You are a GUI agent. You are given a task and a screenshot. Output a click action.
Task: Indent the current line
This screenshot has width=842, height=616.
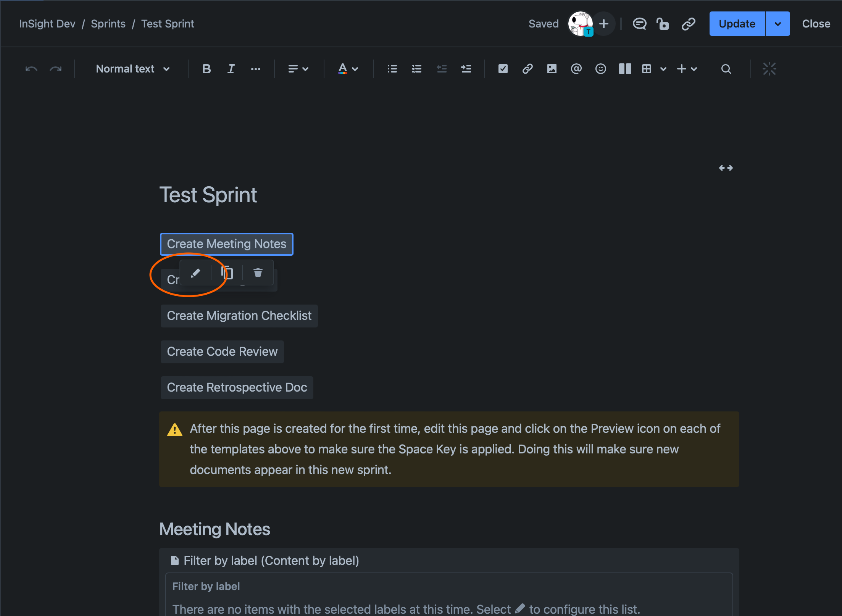coord(466,69)
